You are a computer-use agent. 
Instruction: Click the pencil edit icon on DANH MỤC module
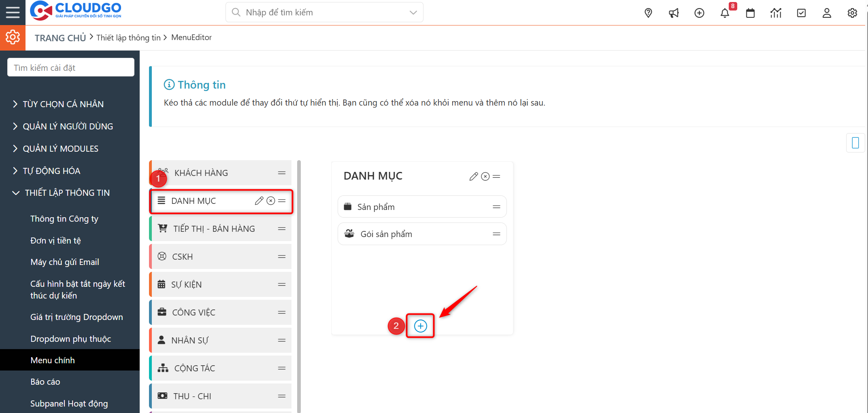(x=259, y=201)
